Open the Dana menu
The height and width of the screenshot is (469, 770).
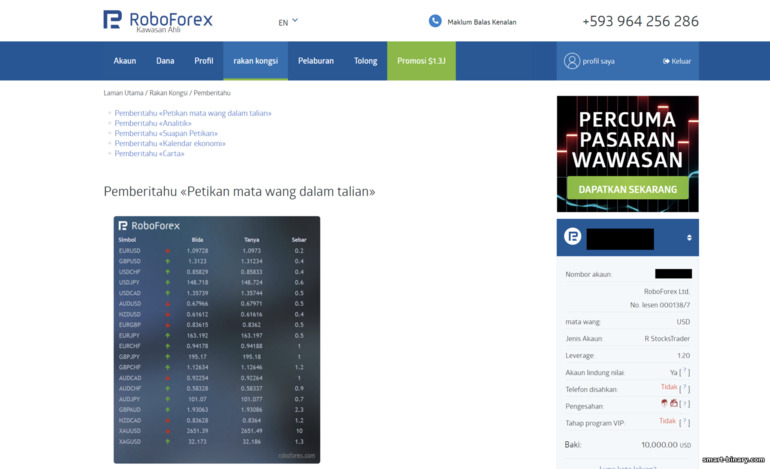tap(165, 61)
